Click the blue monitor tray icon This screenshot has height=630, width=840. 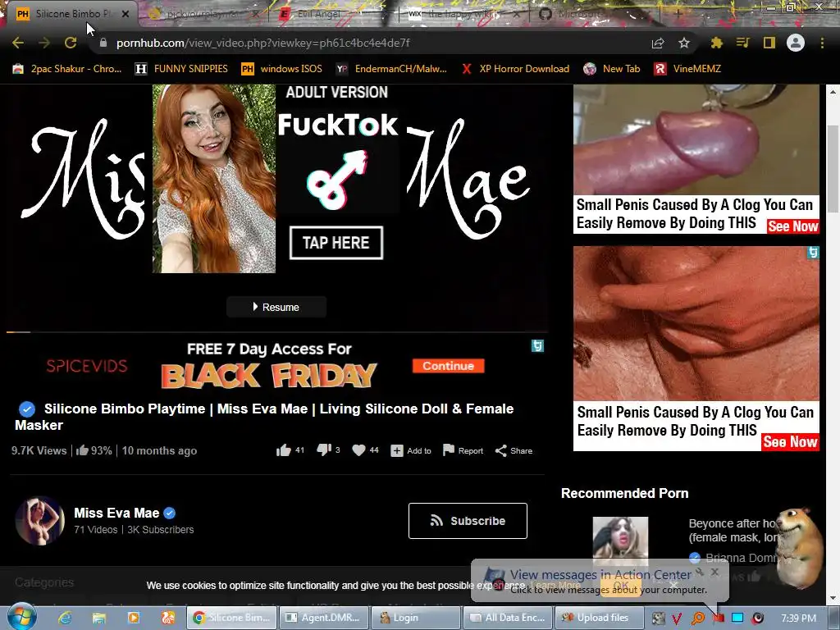pyautogui.click(x=737, y=619)
